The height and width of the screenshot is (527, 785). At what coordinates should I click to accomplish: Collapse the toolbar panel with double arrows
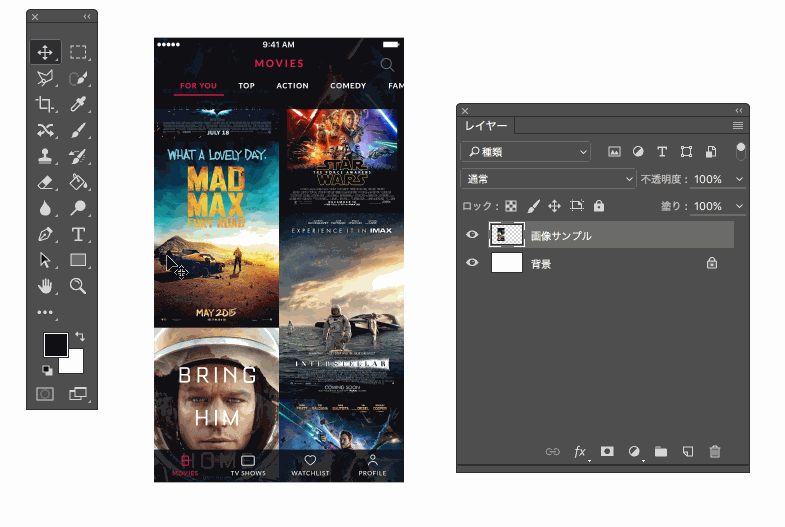pos(87,17)
